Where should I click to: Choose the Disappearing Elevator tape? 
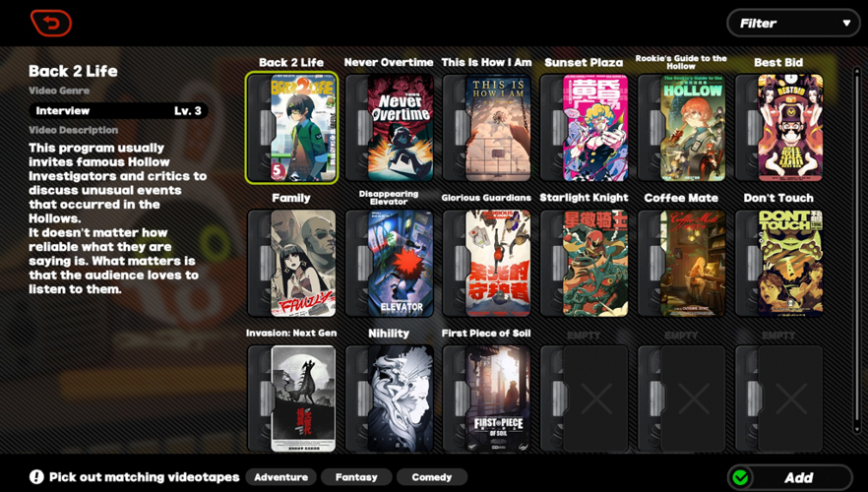[x=390, y=263]
